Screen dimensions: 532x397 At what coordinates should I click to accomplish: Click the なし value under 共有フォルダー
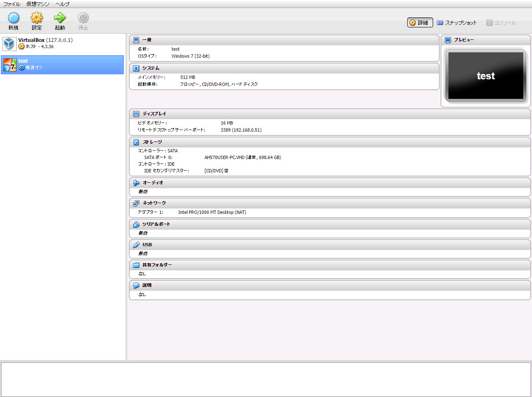[x=142, y=274]
